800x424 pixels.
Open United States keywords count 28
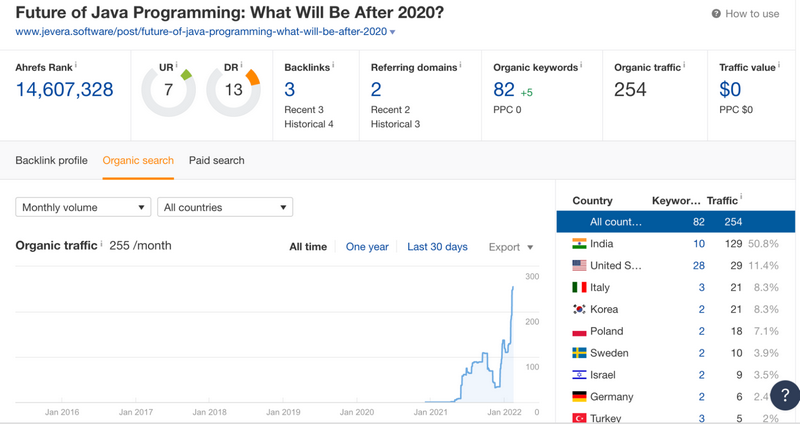[x=699, y=266]
